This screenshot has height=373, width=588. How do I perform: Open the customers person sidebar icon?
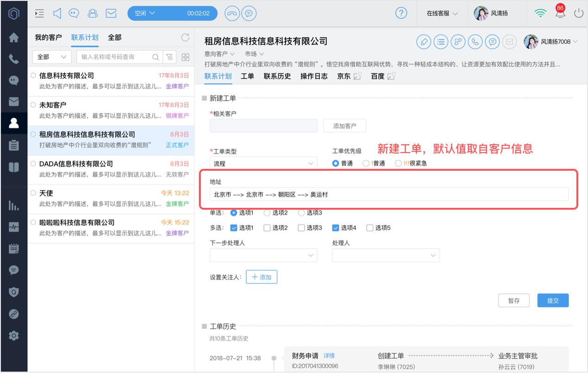point(14,123)
